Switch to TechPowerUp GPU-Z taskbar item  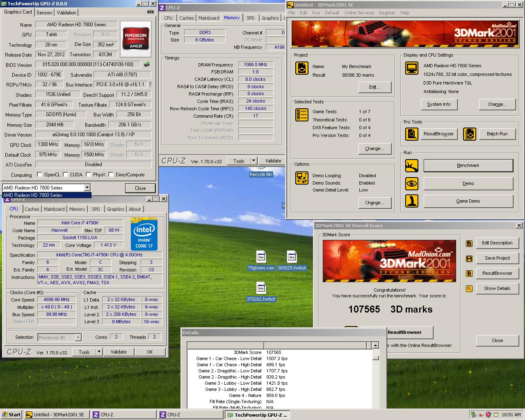coord(258,415)
